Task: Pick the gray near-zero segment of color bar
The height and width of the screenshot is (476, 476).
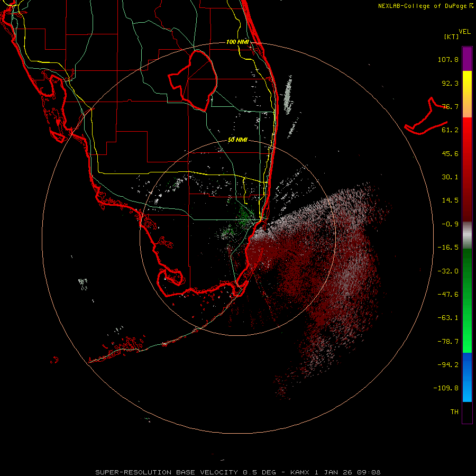Action: 467,235
